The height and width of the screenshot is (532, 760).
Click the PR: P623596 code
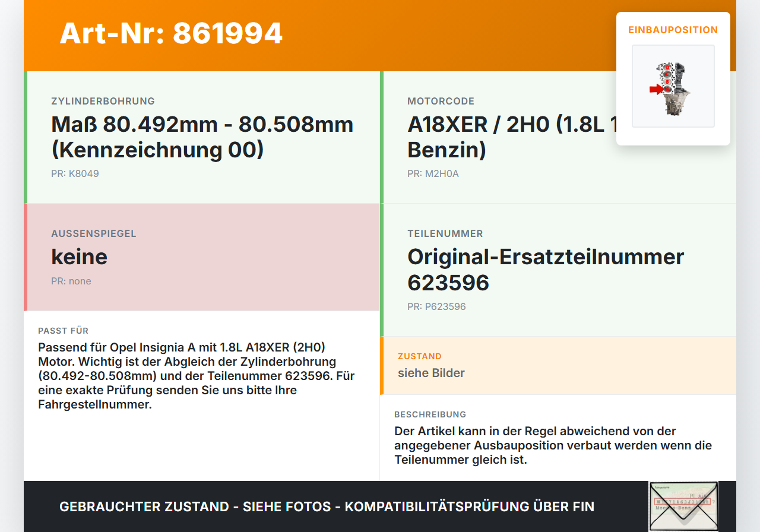tap(436, 306)
